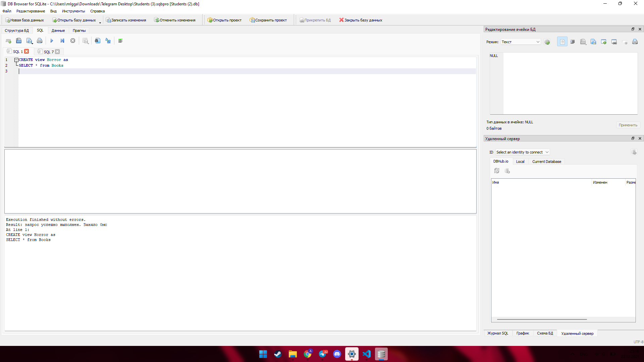Open the Вид menu
Image resolution: width=644 pixels, height=362 pixels.
[53, 11]
